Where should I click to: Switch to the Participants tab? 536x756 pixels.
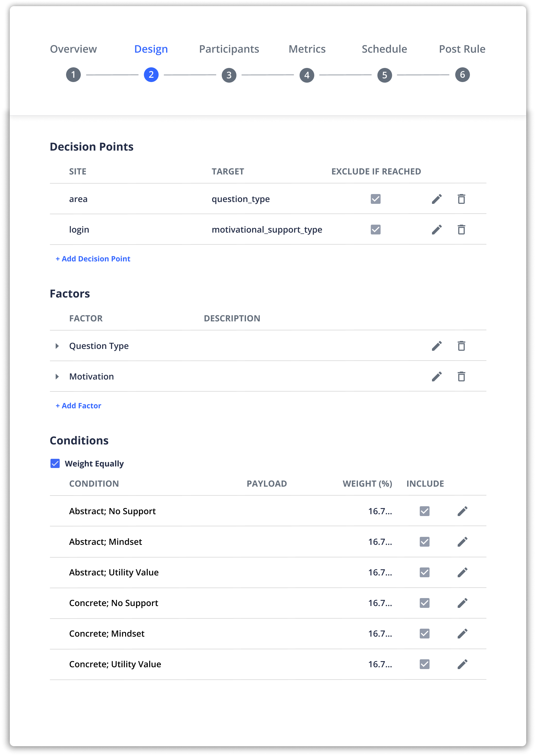point(229,49)
